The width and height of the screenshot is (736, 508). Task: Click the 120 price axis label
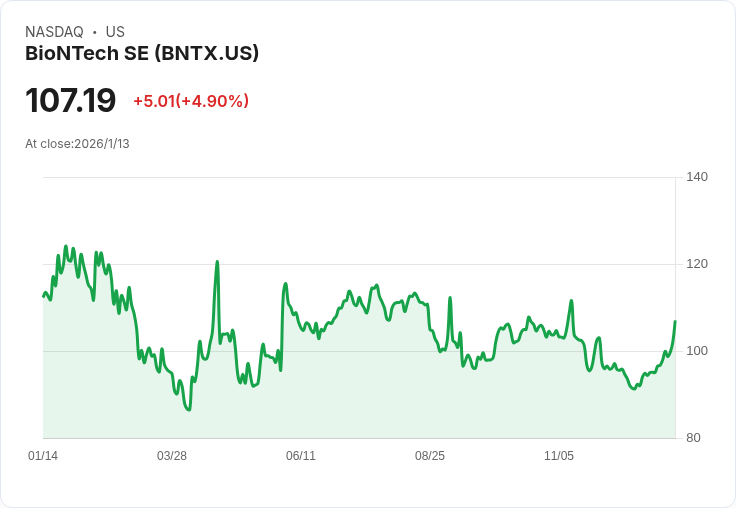click(x=697, y=264)
